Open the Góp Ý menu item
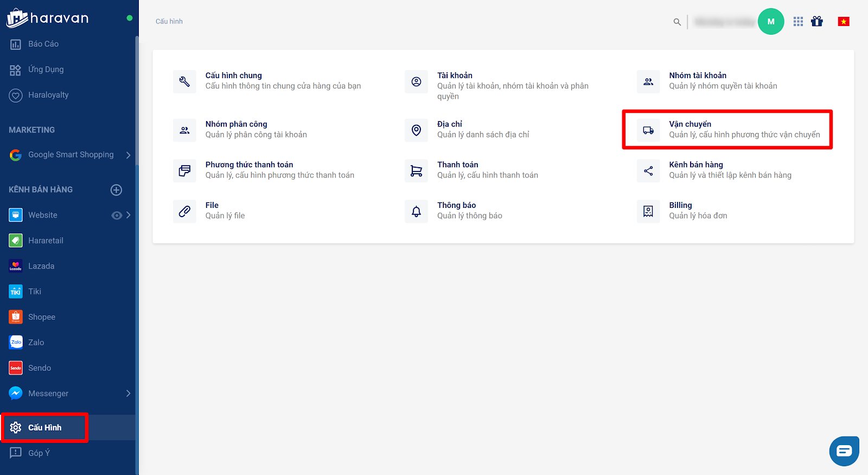Viewport: 868px width, 475px height. (x=68, y=453)
